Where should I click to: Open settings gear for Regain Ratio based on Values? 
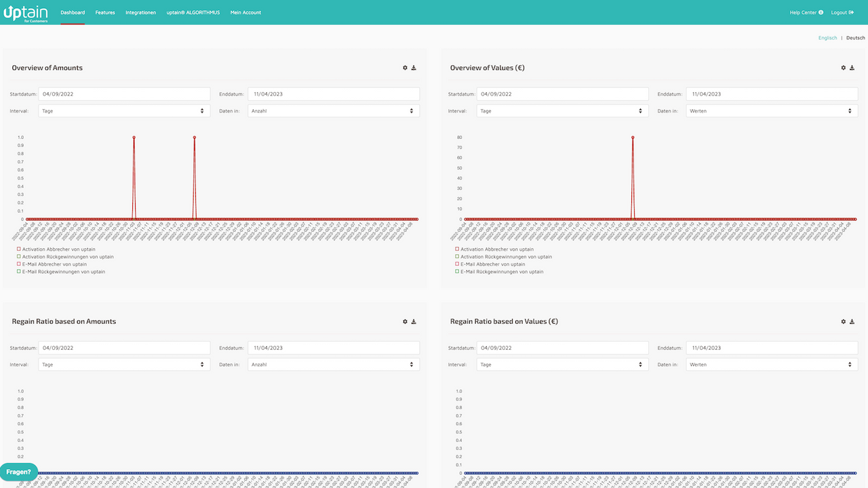point(842,321)
